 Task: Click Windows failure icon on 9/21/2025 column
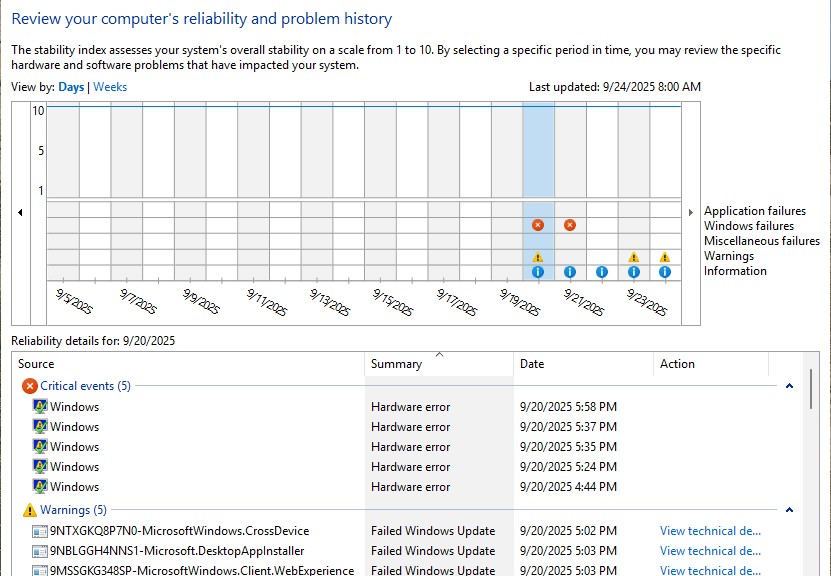570,225
